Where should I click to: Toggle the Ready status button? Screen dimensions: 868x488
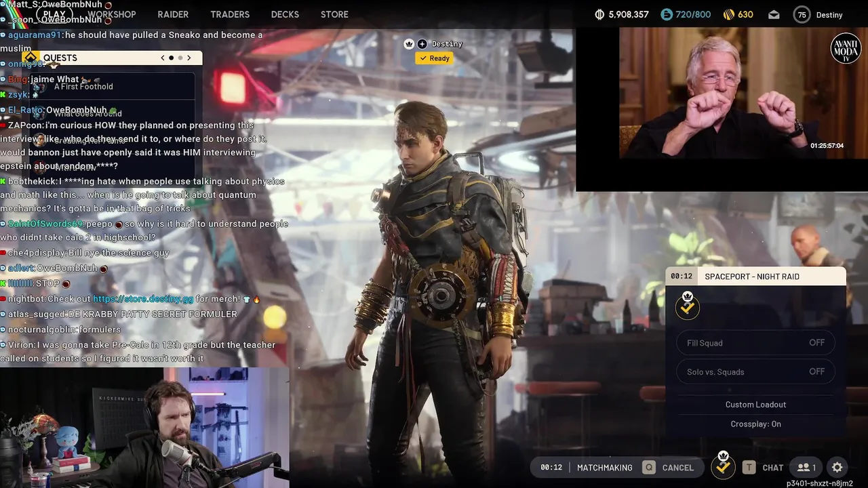pyautogui.click(x=435, y=58)
